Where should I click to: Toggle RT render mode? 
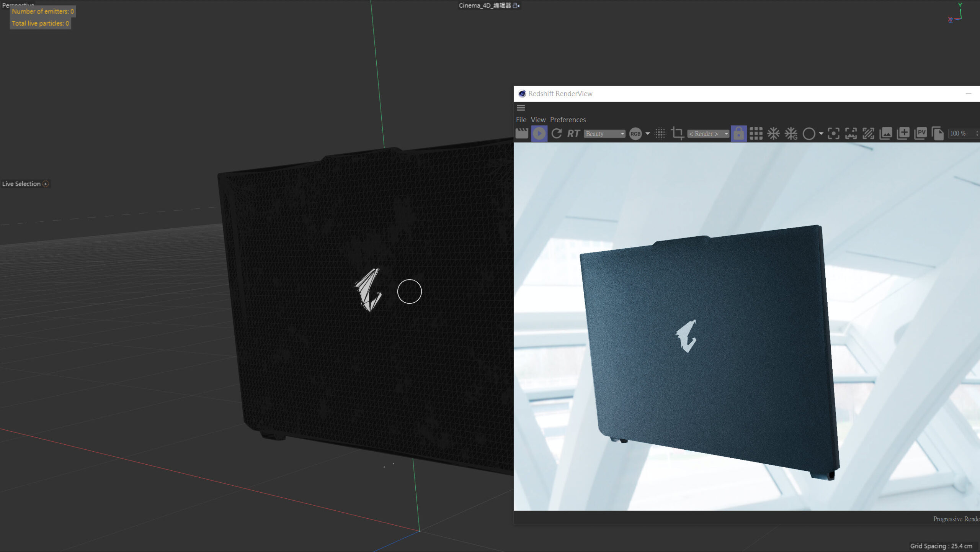point(573,133)
